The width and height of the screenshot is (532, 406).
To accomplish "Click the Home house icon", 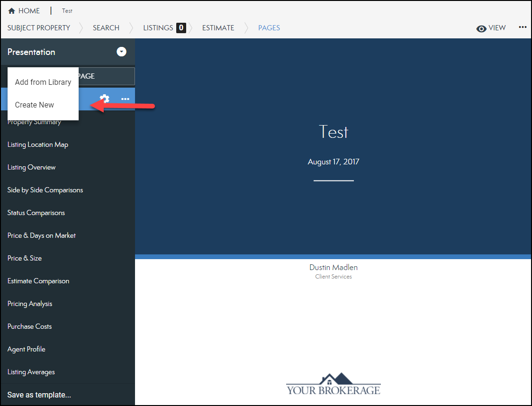I will (12, 11).
